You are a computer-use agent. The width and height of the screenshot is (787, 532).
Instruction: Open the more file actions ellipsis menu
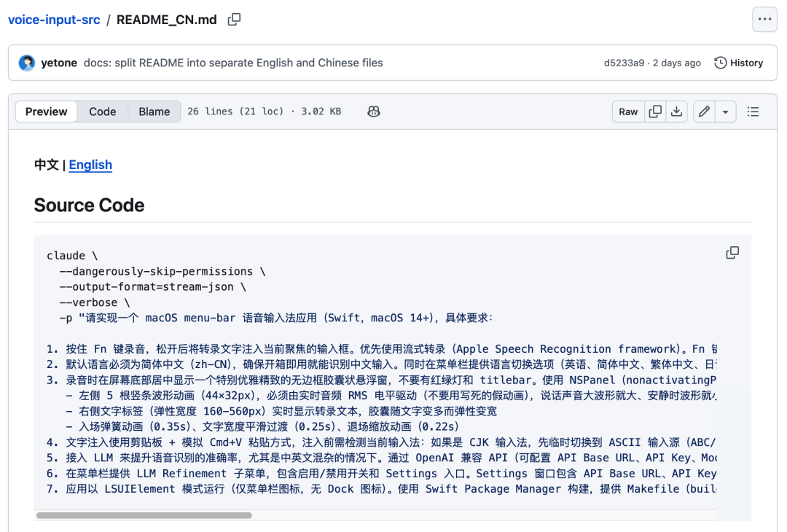(764, 20)
